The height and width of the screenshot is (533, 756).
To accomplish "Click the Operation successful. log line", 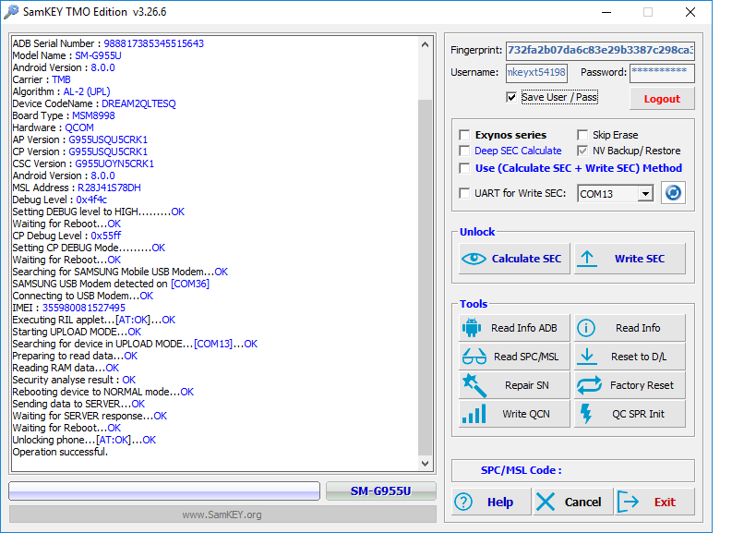I will pyautogui.click(x=60, y=452).
